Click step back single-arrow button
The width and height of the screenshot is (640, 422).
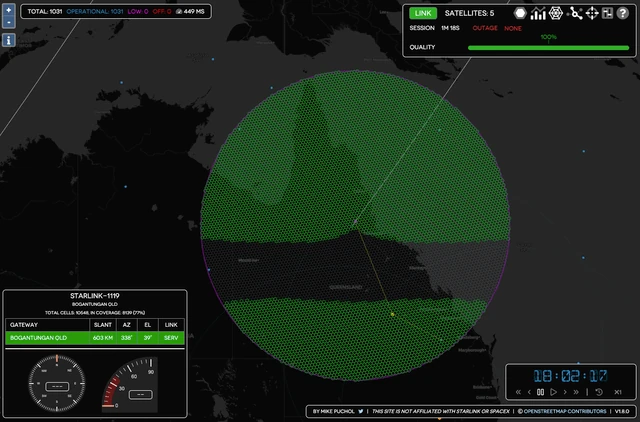click(x=529, y=392)
